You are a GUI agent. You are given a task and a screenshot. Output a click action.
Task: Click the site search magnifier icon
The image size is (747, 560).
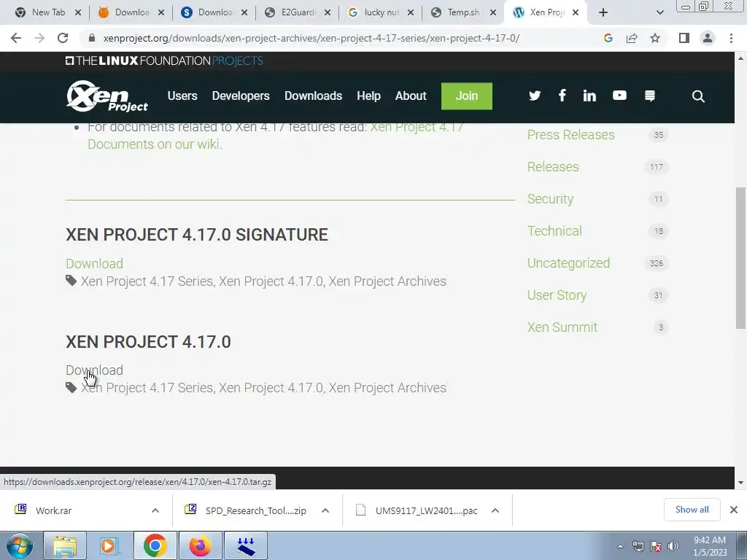[x=698, y=96]
